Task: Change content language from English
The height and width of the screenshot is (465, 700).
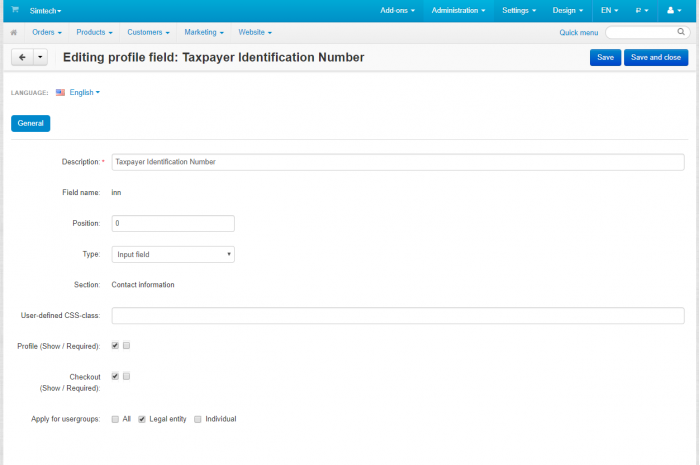Action: pyautogui.click(x=84, y=92)
